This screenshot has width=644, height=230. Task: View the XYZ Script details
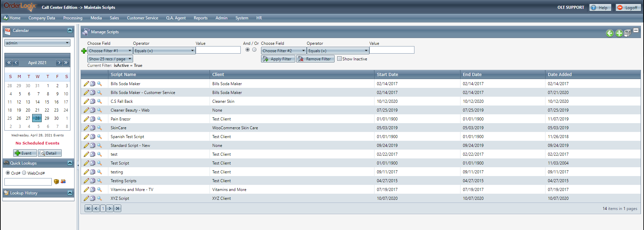click(99, 198)
